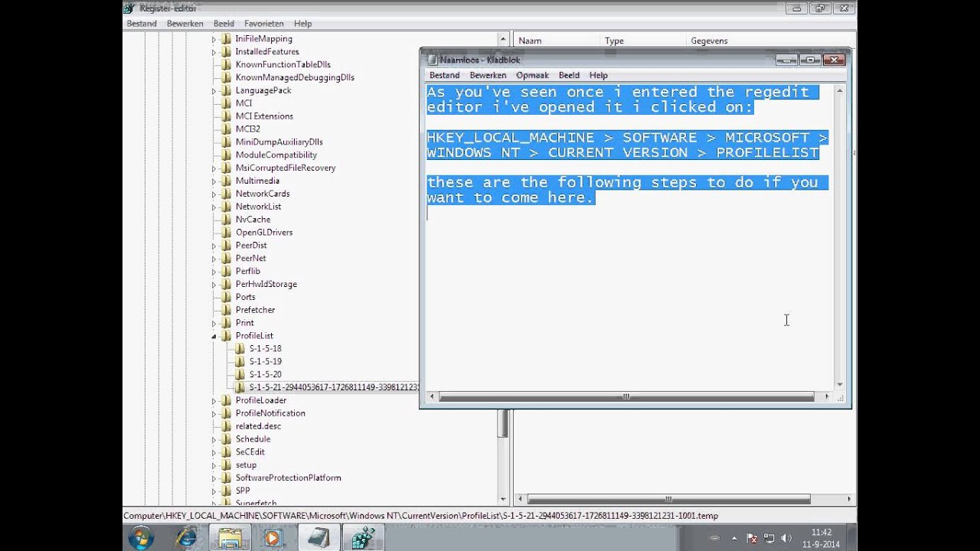
Task: Click the folder icon beside MiniDumpAuxiliaryDlls
Action: pyautogui.click(x=226, y=142)
